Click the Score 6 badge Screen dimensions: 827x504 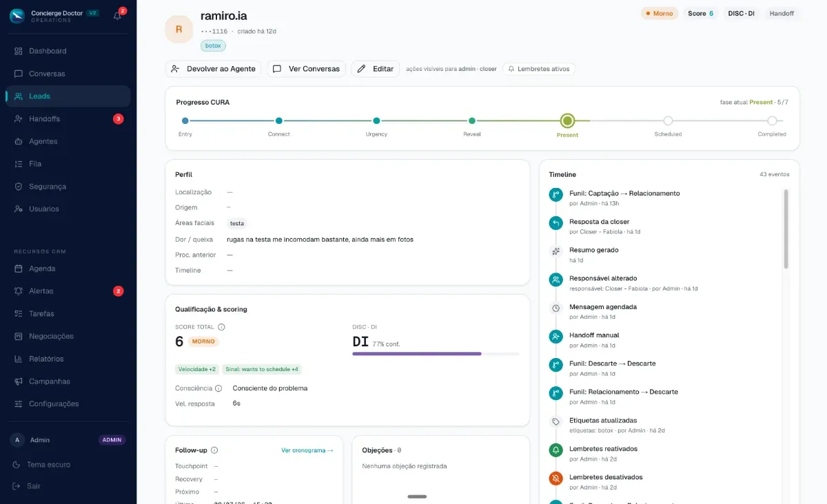[701, 13]
